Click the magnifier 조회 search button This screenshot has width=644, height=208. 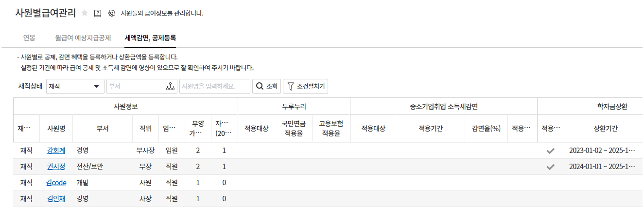(x=266, y=86)
